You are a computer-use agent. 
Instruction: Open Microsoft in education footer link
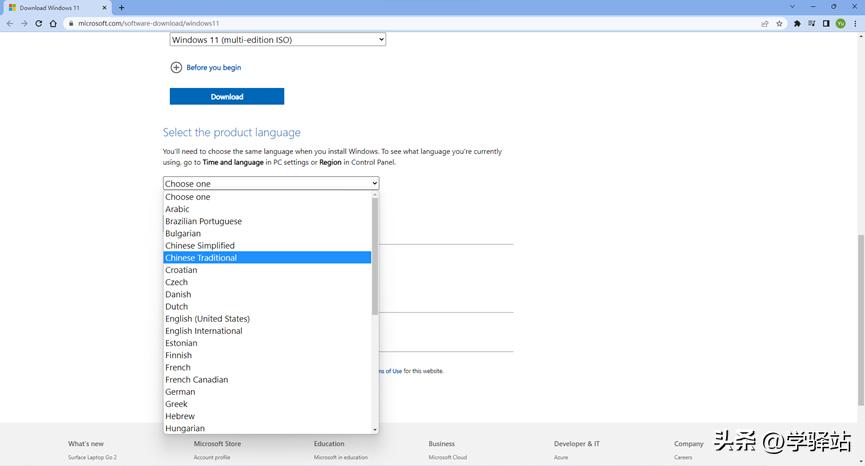pos(340,457)
